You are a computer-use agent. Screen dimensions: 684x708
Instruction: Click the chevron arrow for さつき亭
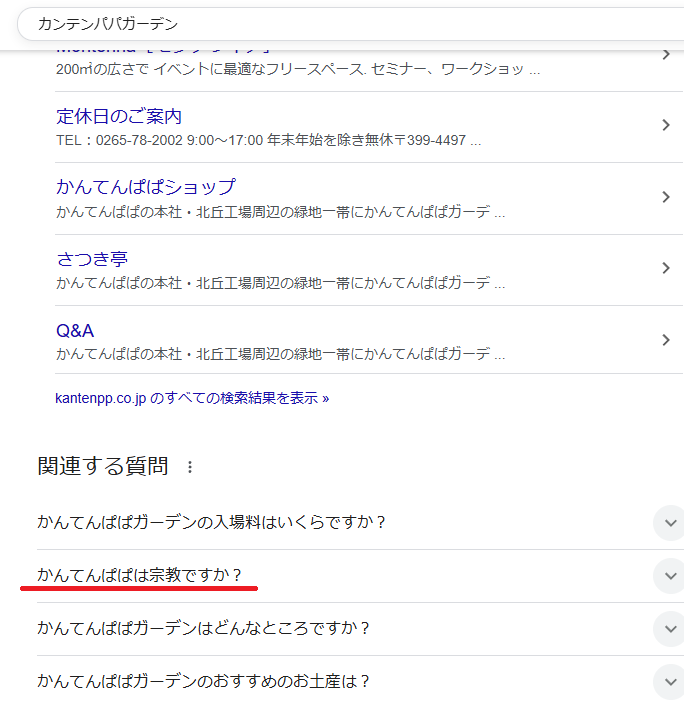[x=666, y=268]
